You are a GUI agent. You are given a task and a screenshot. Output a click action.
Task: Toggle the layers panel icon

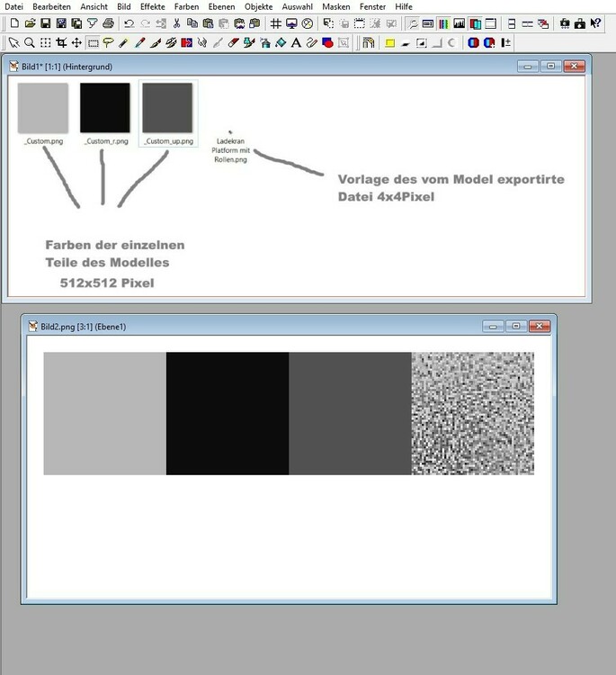click(475, 23)
